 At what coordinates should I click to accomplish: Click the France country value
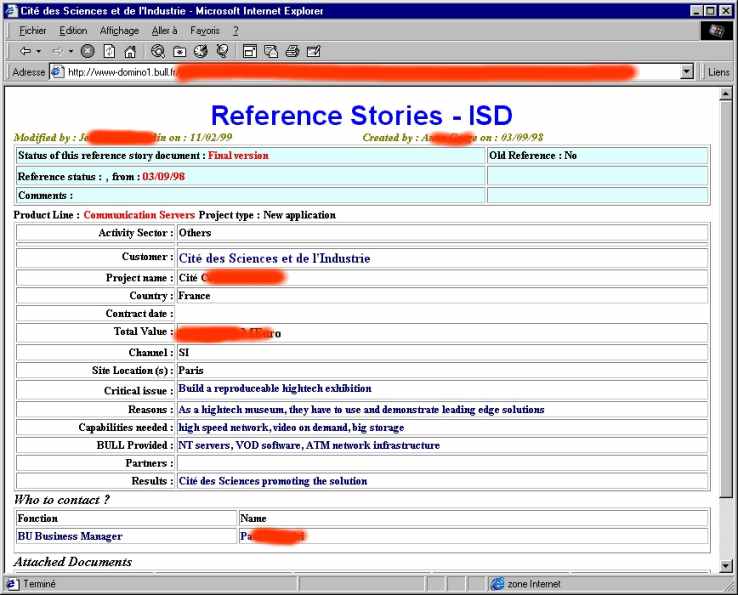coord(194,296)
